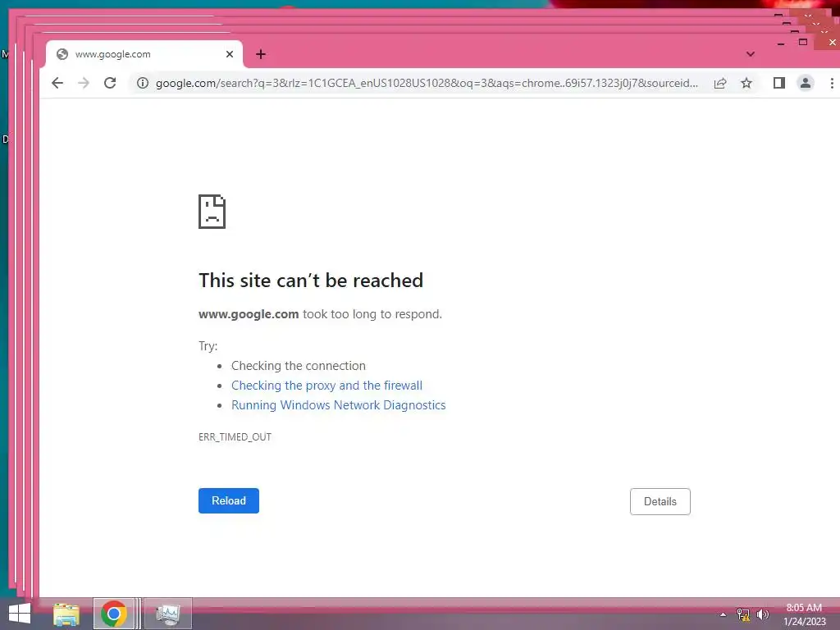The image size is (840, 630).
Task: Click the ERR_TIMED_OUT error code text
Action: coord(235,436)
